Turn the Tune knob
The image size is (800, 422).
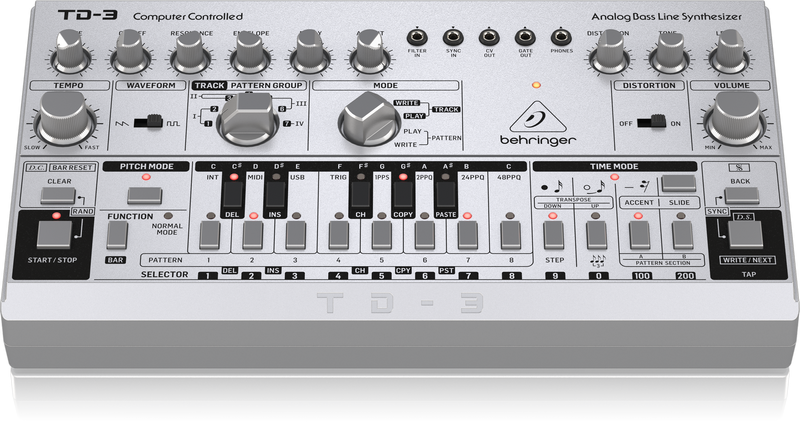(x=71, y=52)
